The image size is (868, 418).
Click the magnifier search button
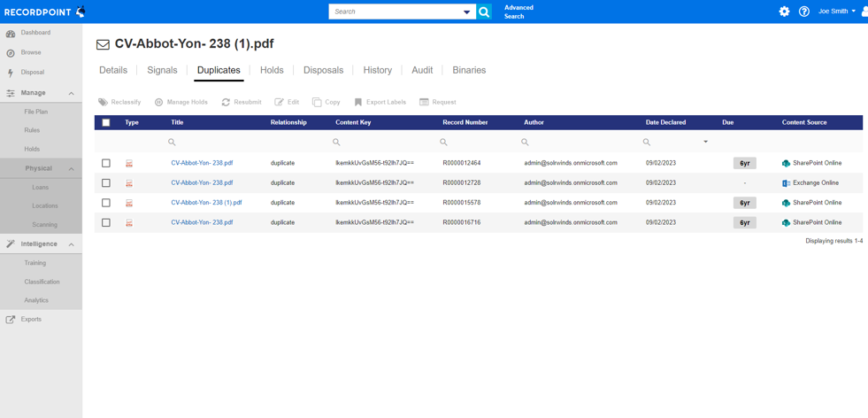pos(484,12)
